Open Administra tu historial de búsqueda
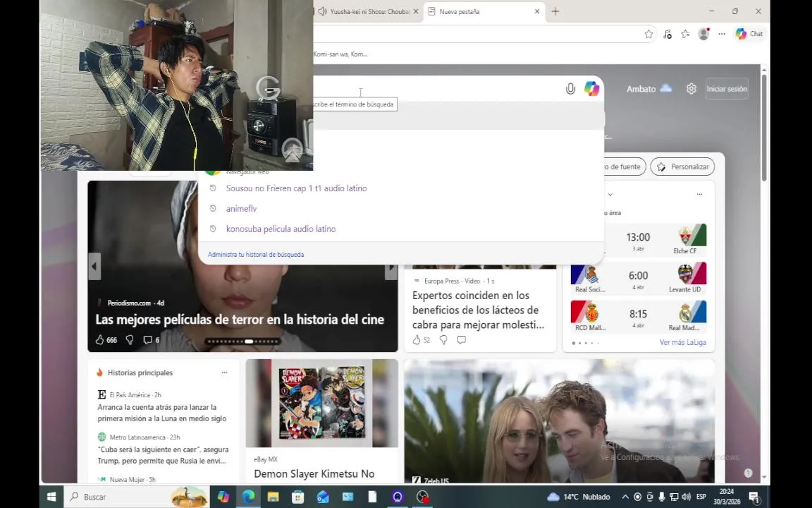 (256, 255)
